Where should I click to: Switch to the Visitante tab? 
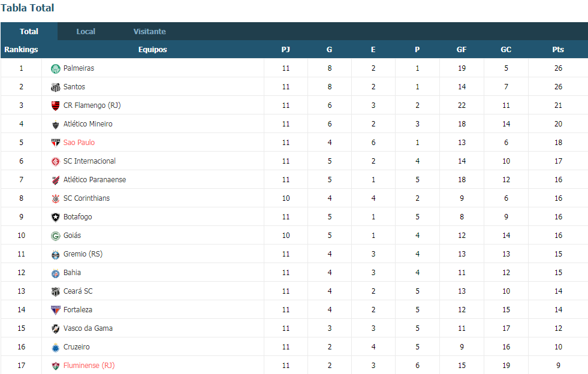coord(150,32)
